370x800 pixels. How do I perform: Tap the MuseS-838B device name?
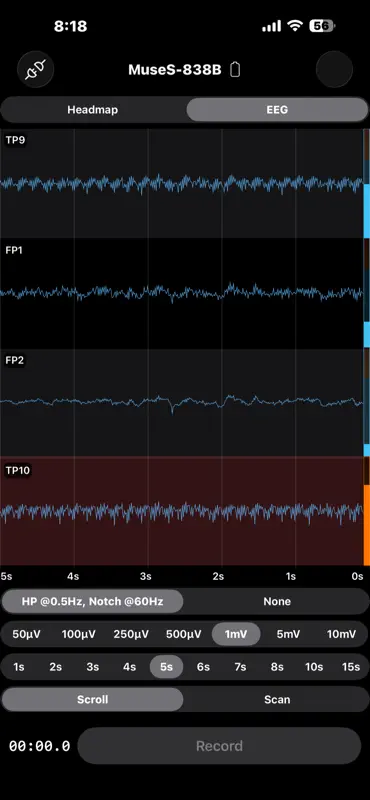tap(175, 70)
